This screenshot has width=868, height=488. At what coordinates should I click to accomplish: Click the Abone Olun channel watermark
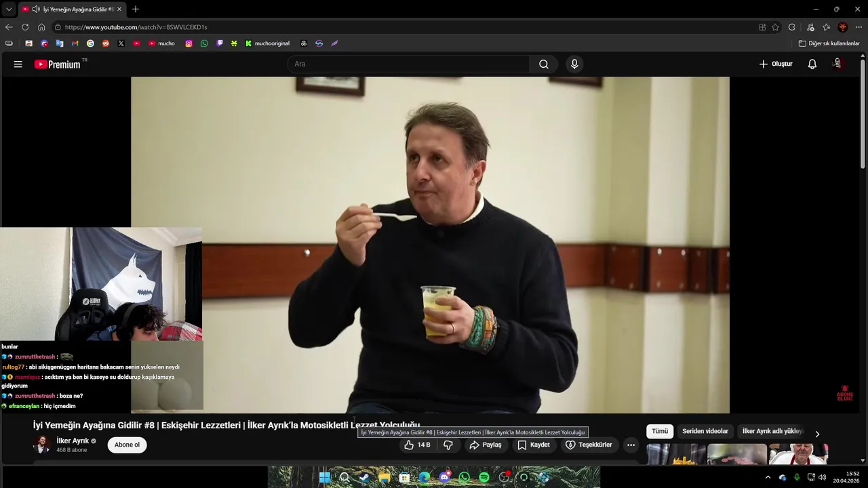point(844,394)
